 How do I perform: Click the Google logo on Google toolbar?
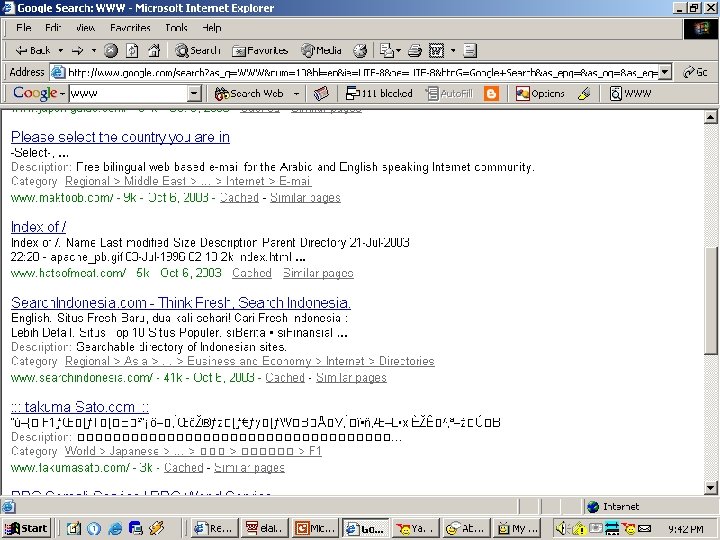click(x=35, y=93)
